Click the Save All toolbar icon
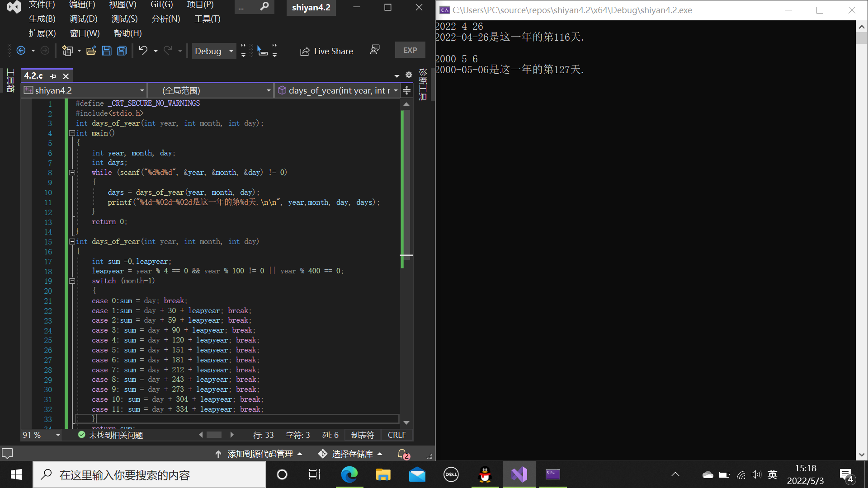This screenshot has width=868, height=488. click(122, 51)
